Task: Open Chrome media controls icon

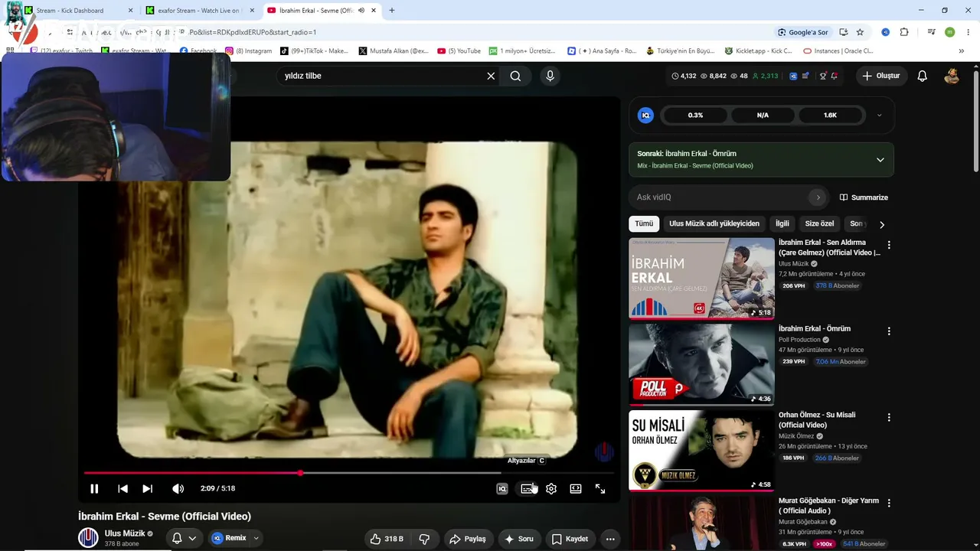Action: coord(931,32)
